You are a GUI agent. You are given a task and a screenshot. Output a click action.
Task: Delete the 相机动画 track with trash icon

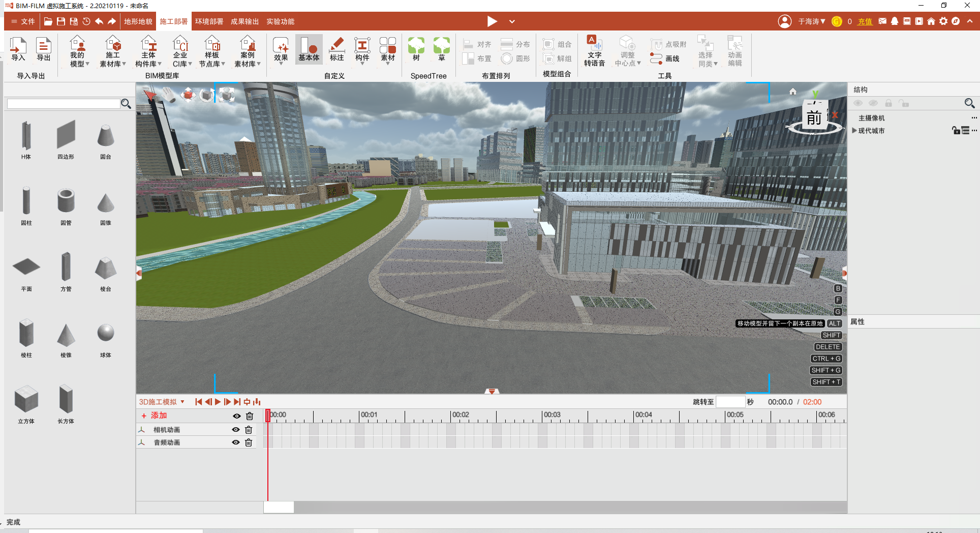pos(249,430)
